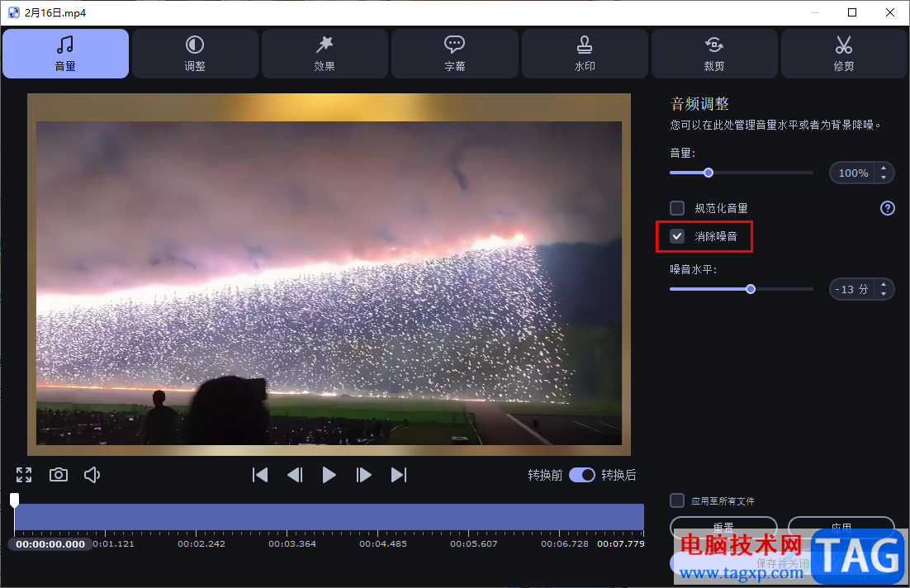
Task: Maximize the 2月16日.mp4 window
Action: coord(852,12)
